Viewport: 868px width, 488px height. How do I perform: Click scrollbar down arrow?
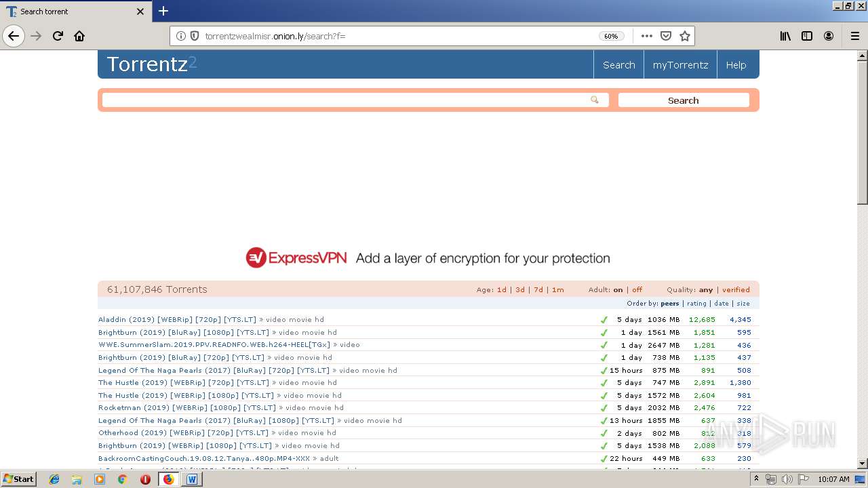[863, 464]
